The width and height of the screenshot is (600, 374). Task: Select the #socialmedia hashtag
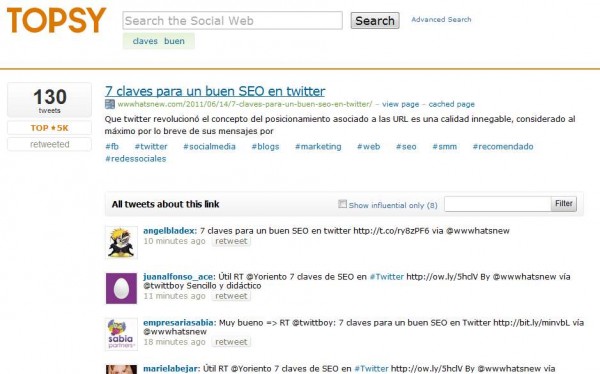[x=209, y=147]
